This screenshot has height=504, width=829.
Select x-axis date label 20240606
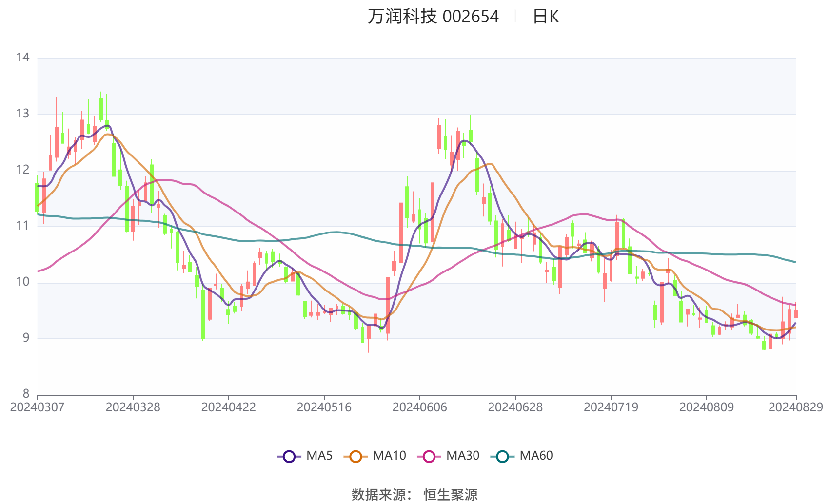[x=419, y=407]
